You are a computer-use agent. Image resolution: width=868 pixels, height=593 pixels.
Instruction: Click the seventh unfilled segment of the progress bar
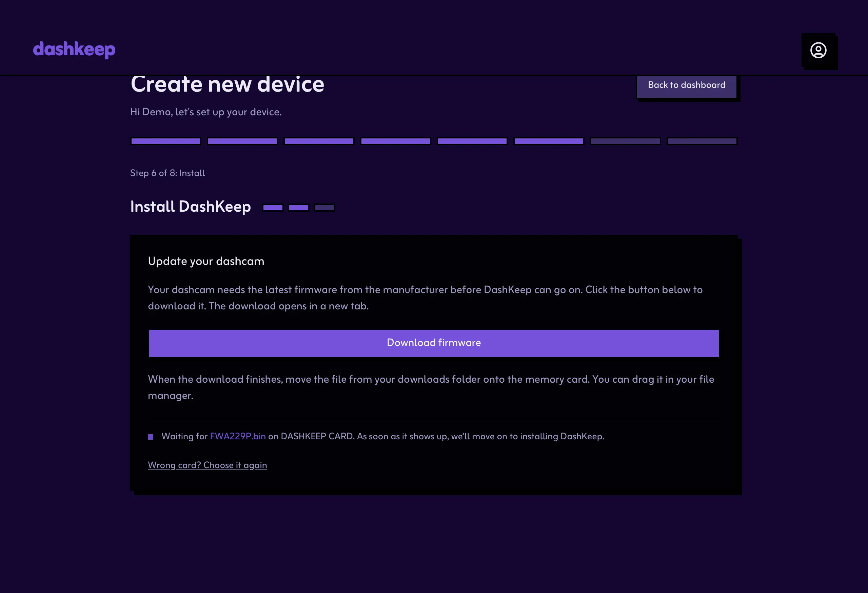(625, 141)
